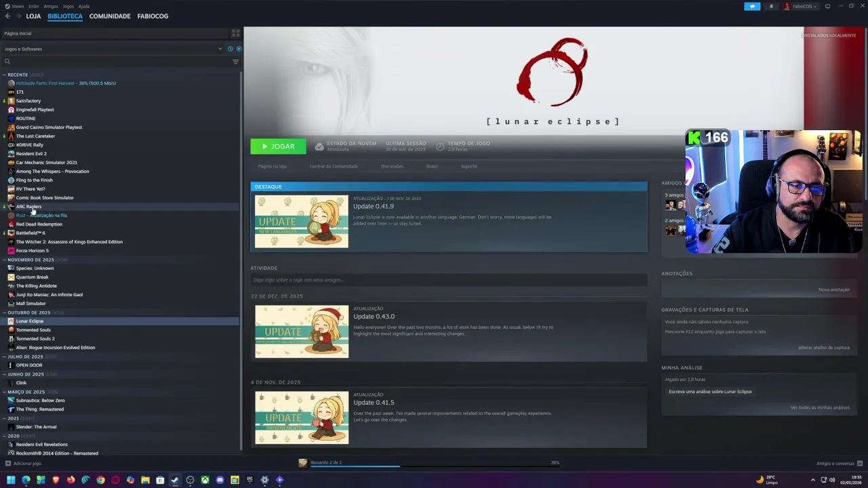This screenshot has height=488, width=868.
Task: Click Adicionar jogo at the bottom left
Action: (23, 464)
